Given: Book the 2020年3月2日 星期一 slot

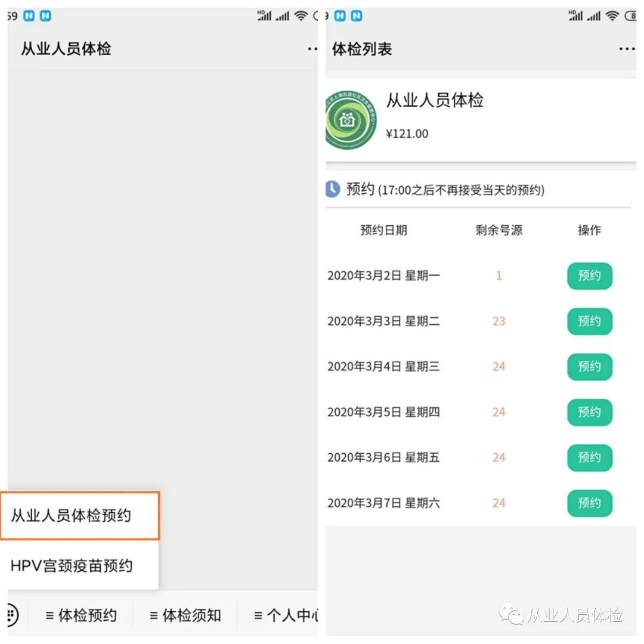Looking at the screenshot, I should (x=590, y=275).
